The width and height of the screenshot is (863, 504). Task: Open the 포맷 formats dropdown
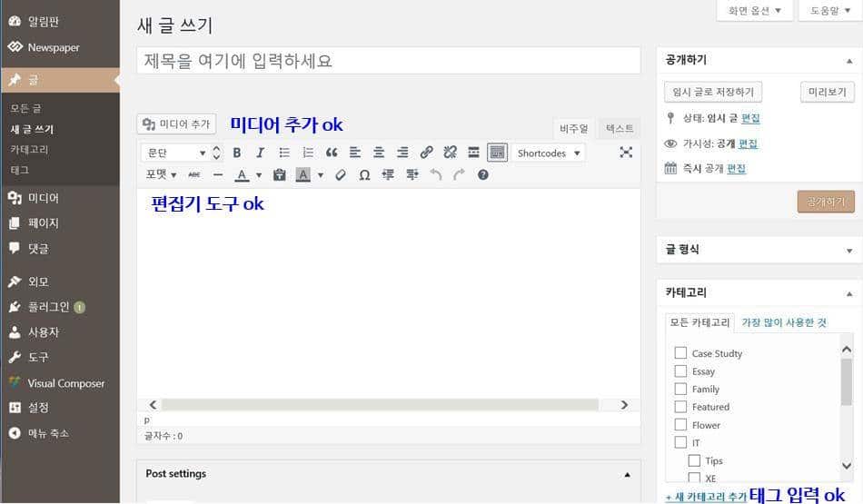pos(161,175)
